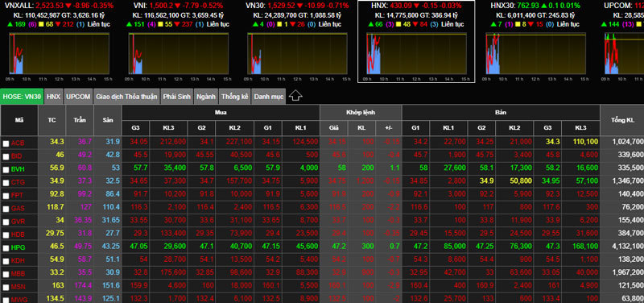Open the VNXALL index chart
This screenshot has height=303, width=644.
(x=59, y=53)
